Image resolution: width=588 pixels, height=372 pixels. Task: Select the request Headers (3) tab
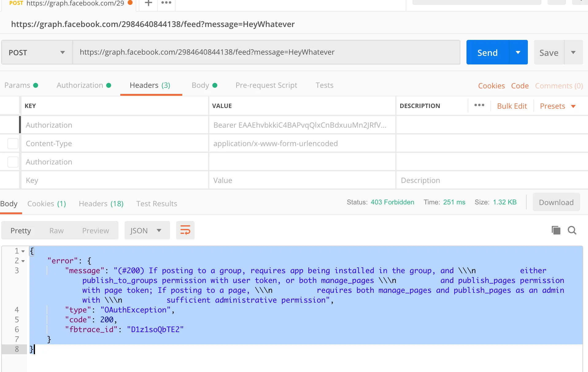pos(150,85)
